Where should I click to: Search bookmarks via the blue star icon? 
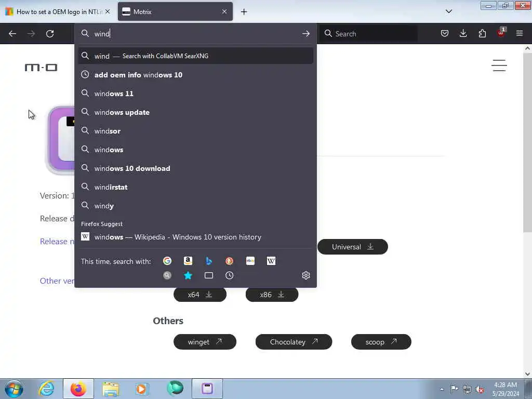pyautogui.click(x=188, y=275)
